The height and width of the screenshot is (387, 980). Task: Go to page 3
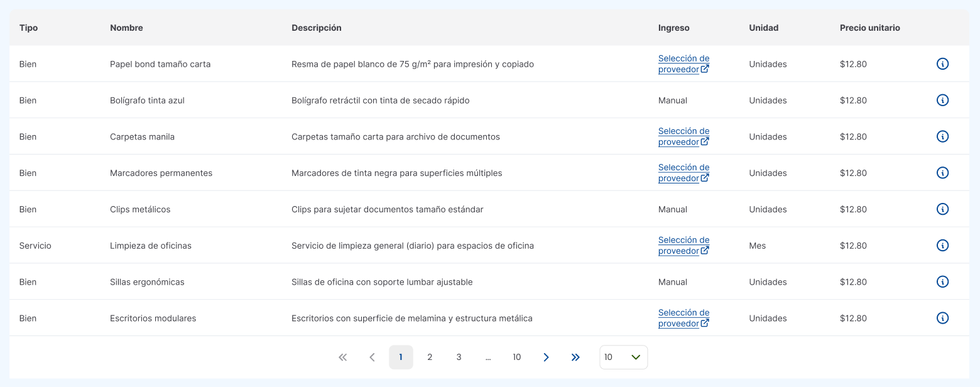click(459, 357)
